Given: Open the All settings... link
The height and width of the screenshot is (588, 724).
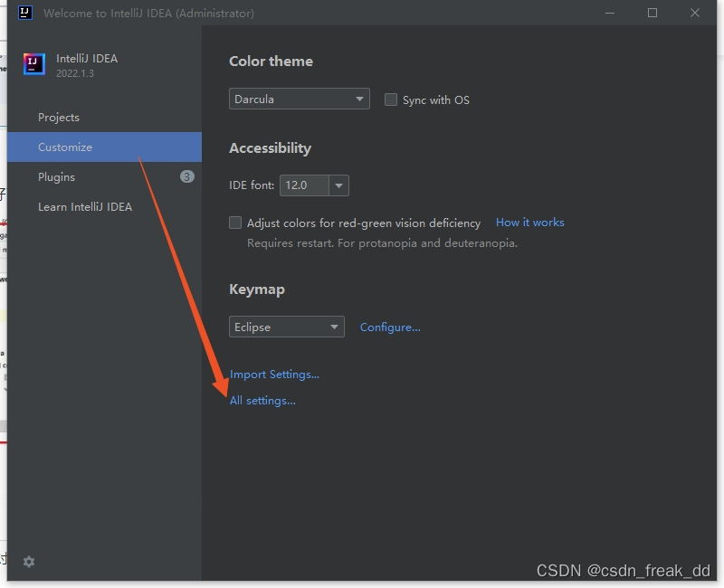Looking at the screenshot, I should click(x=262, y=401).
